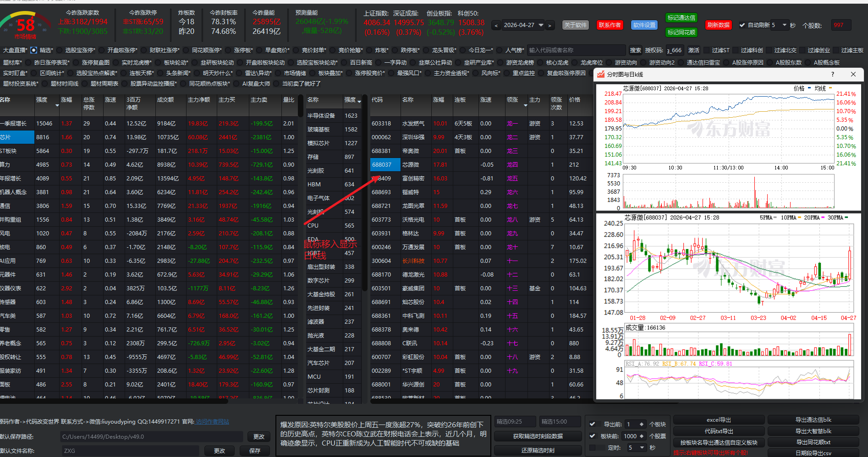Toggle the 自动刷新 checkbox
868x457 pixels.
[742, 25]
